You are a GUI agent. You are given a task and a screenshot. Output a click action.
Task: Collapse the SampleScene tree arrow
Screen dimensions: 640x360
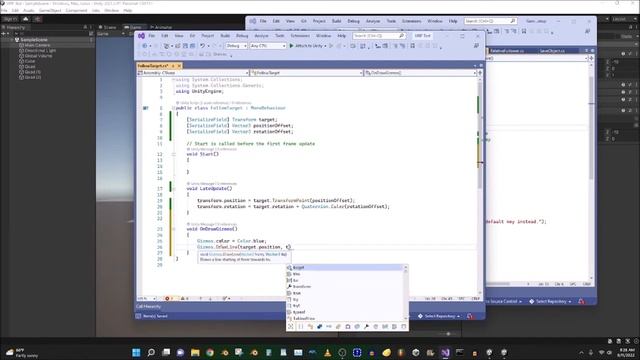(x=12, y=40)
